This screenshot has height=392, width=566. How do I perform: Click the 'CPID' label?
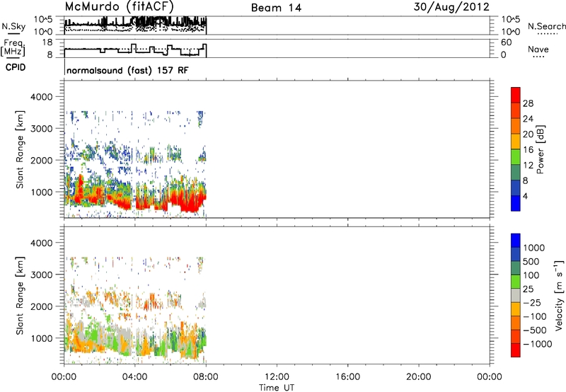[16, 67]
